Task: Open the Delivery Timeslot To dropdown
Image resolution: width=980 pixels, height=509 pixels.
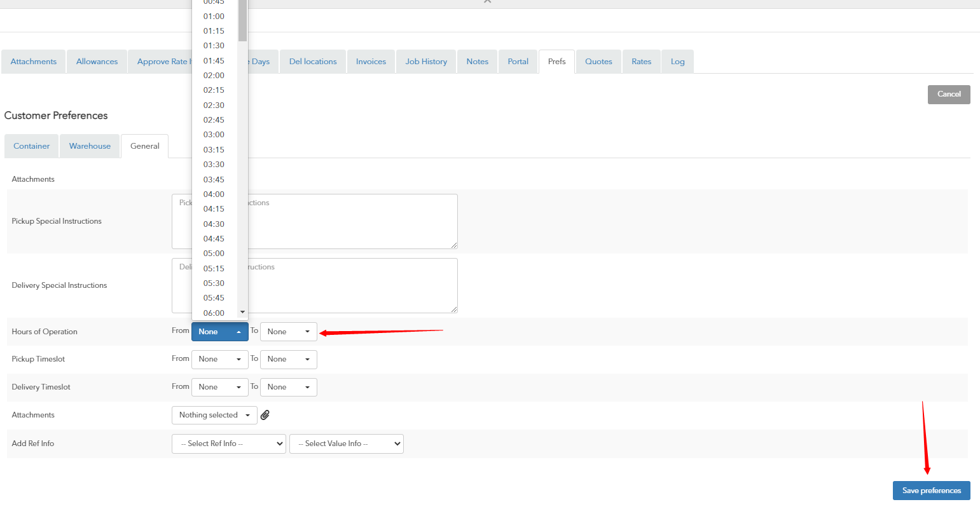Action: pyautogui.click(x=289, y=387)
